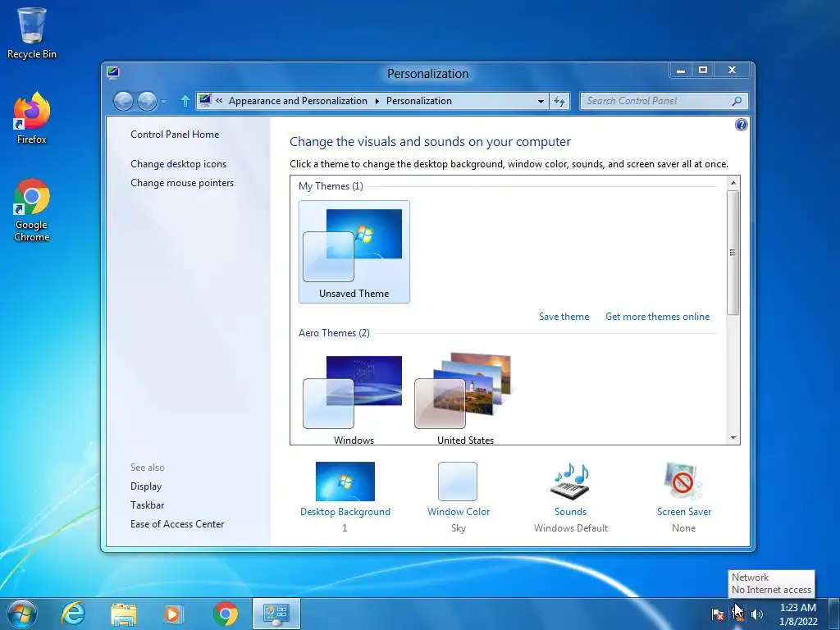The height and width of the screenshot is (630, 840).
Task: Click the Show desktop strip on taskbar
Action: pos(834,614)
